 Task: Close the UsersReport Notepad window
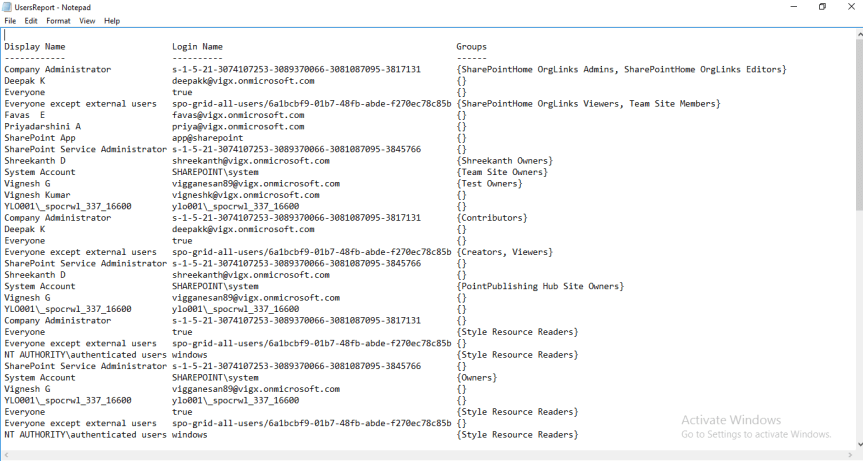tap(851, 6)
